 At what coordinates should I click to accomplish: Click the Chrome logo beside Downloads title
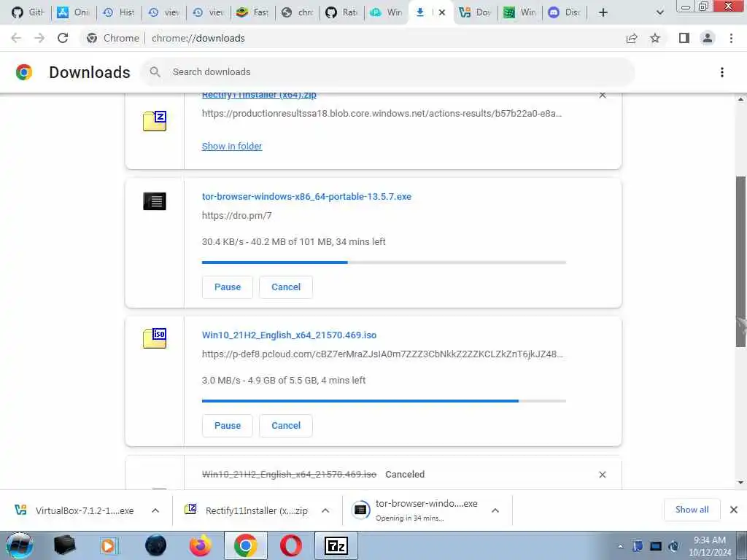24,72
